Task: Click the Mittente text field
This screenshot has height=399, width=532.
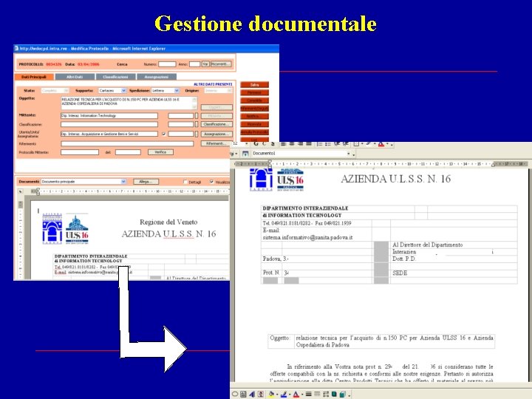Action: (x=109, y=116)
